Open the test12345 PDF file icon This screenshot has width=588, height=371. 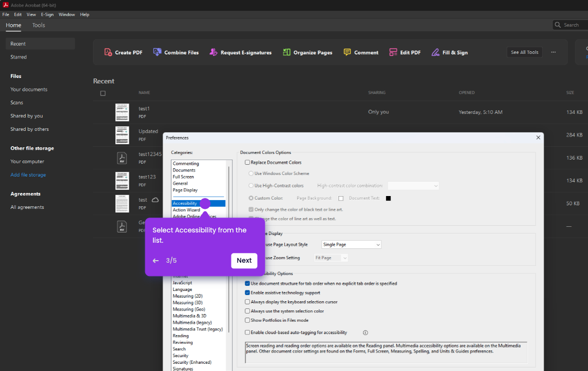click(122, 158)
